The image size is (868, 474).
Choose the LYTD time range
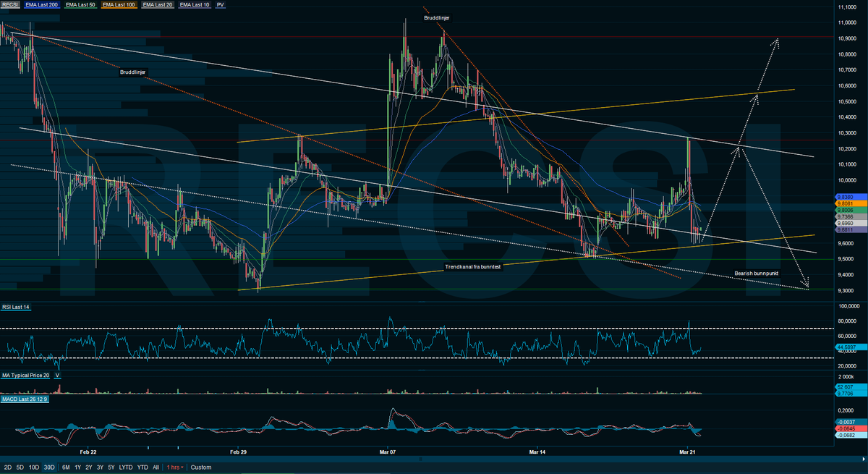coord(126,467)
